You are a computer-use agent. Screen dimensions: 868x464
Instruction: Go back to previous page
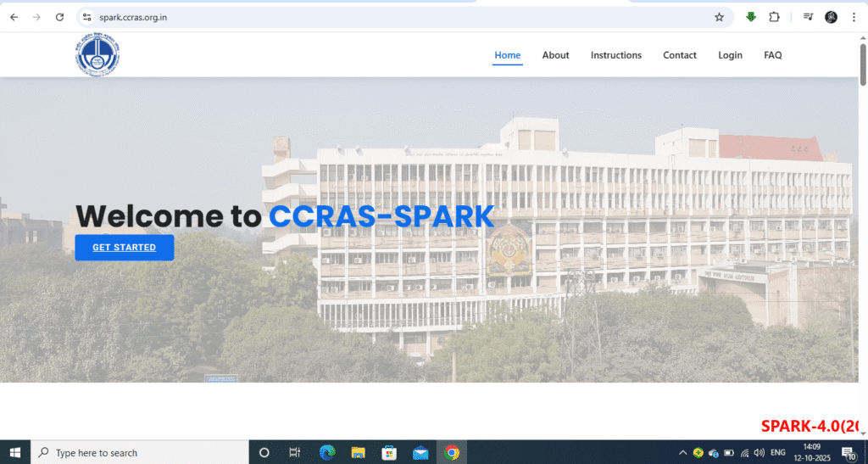[x=14, y=17]
